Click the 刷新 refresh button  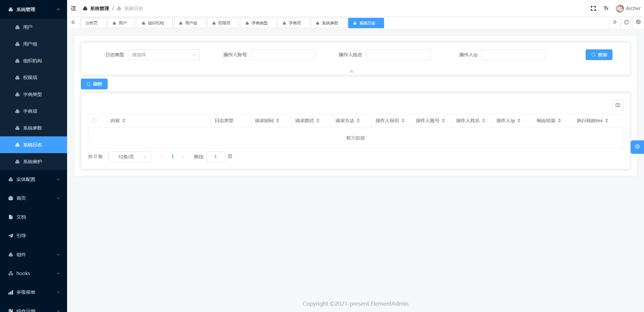pos(94,84)
